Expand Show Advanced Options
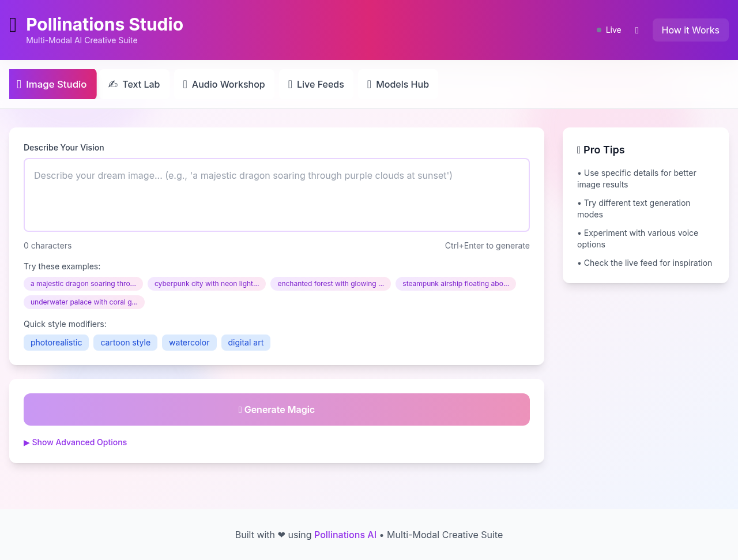Image resolution: width=738 pixels, height=560 pixels. (76, 442)
